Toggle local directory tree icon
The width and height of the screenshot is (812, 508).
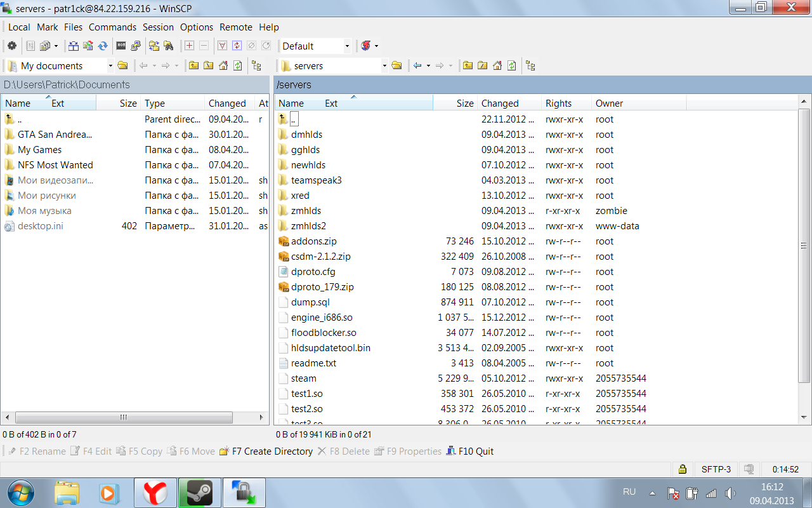pos(256,65)
